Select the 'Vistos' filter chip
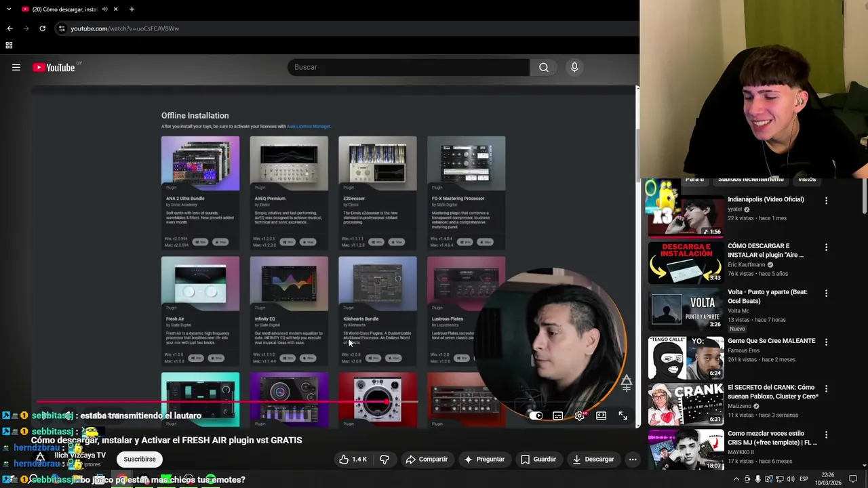 point(807,179)
